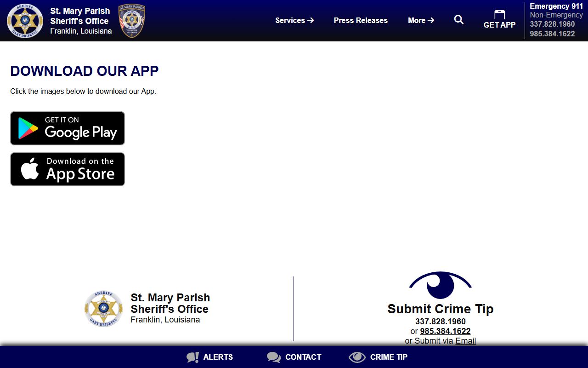Click the gold sheriff star badge in header
Screen dimensions: 588x368
[25, 21]
